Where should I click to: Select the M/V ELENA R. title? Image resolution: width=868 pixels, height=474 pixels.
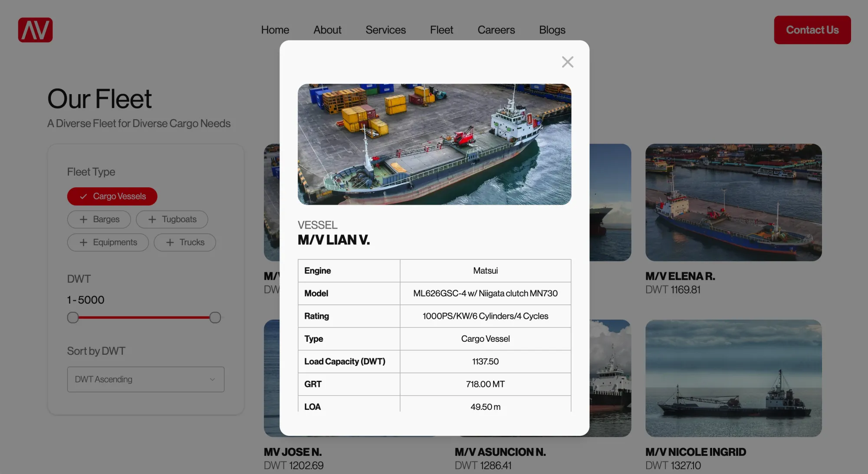pos(680,276)
